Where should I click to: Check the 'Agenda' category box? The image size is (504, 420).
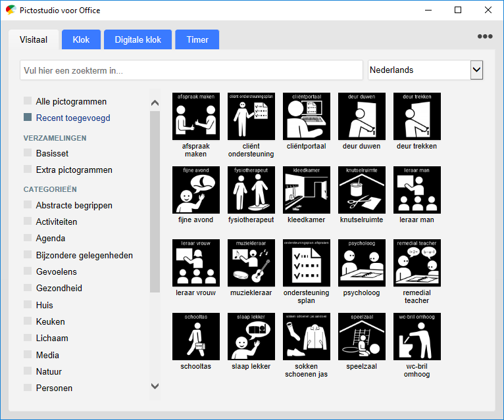(x=28, y=238)
